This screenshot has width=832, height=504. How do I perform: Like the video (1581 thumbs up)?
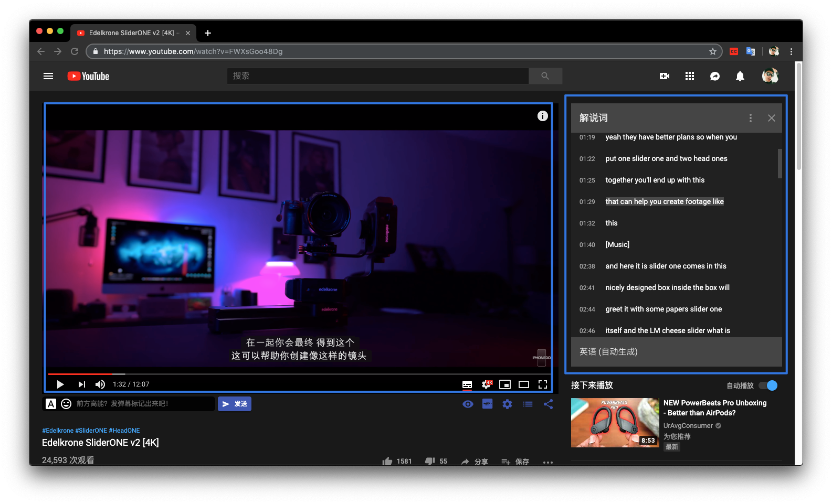point(397,461)
